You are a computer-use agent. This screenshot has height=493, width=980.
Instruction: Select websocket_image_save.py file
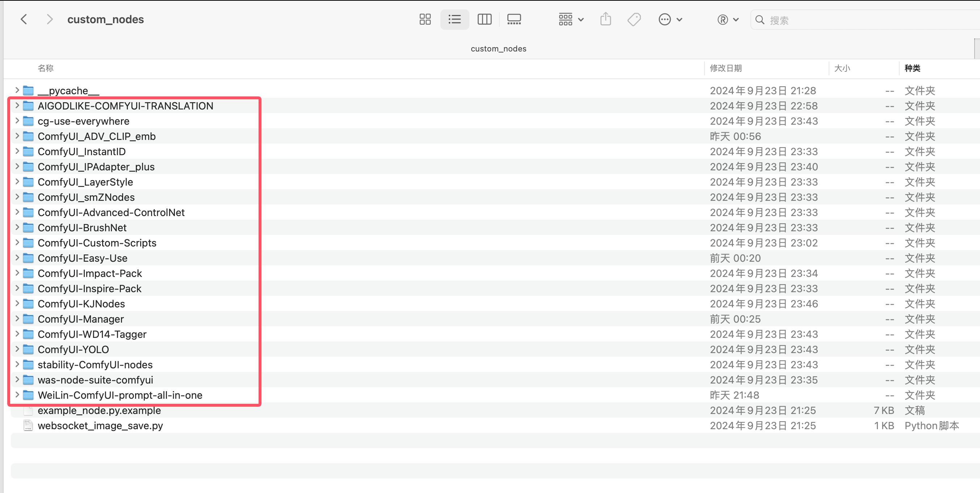(x=100, y=426)
